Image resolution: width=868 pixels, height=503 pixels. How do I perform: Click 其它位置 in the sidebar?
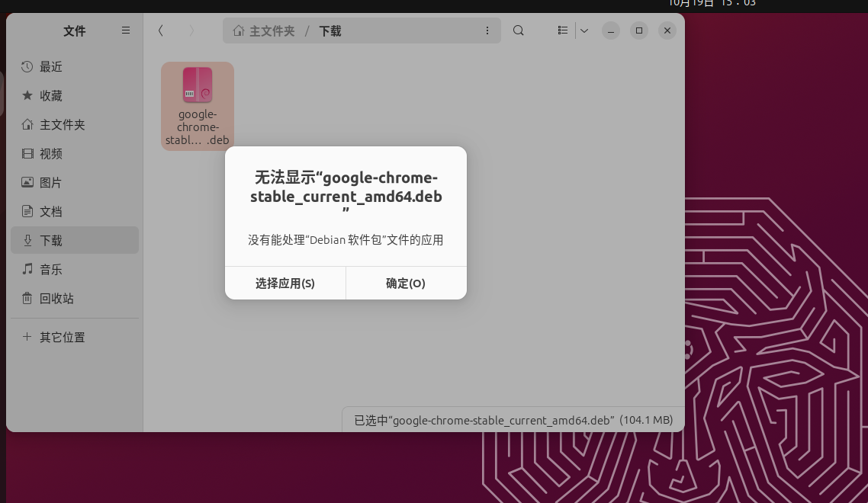[75, 337]
